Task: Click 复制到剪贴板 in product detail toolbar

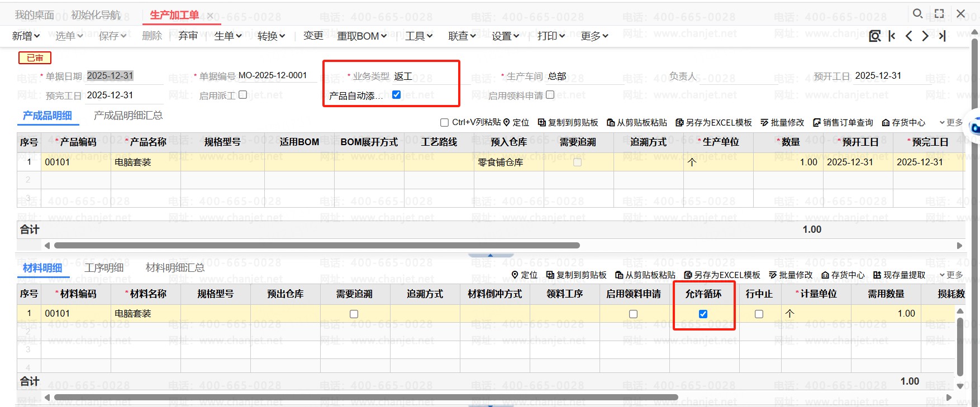Action: tap(568, 122)
